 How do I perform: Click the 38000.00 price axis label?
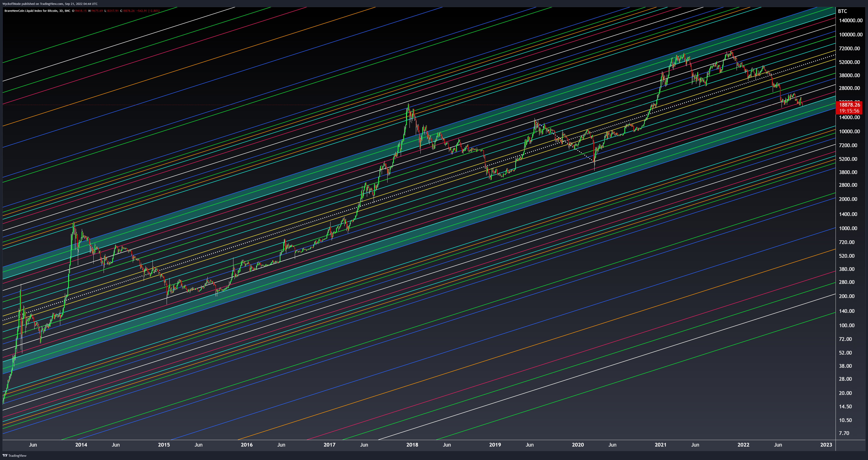[x=849, y=75]
